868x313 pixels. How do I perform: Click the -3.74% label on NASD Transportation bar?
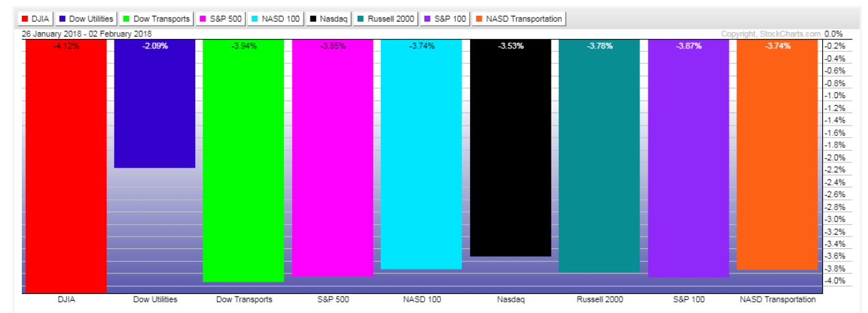coord(777,46)
